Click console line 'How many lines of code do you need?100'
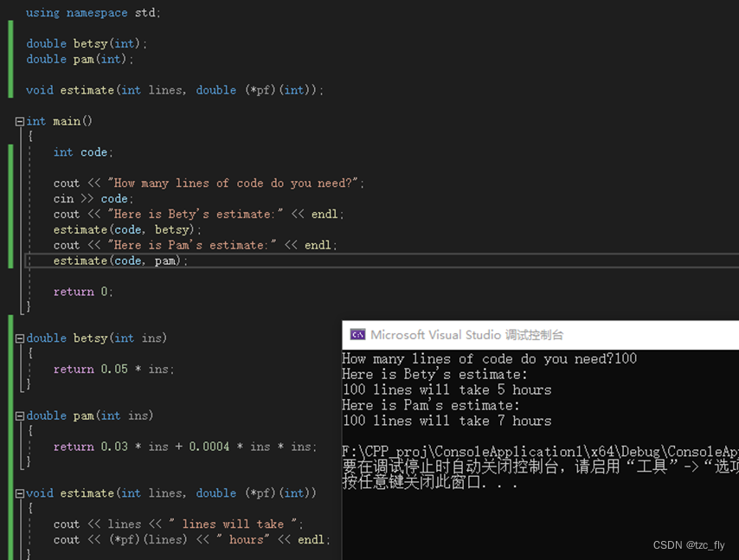Viewport: 739px width, 560px height. (490, 358)
